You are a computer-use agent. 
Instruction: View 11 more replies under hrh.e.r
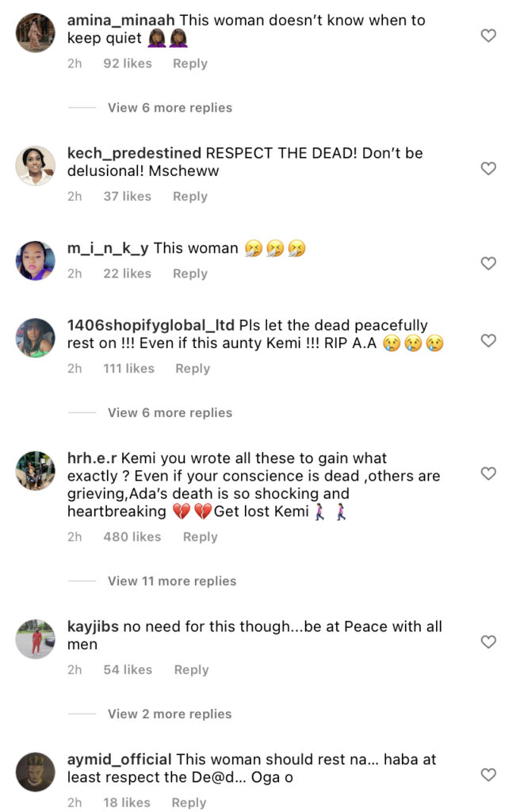pyautogui.click(x=171, y=581)
